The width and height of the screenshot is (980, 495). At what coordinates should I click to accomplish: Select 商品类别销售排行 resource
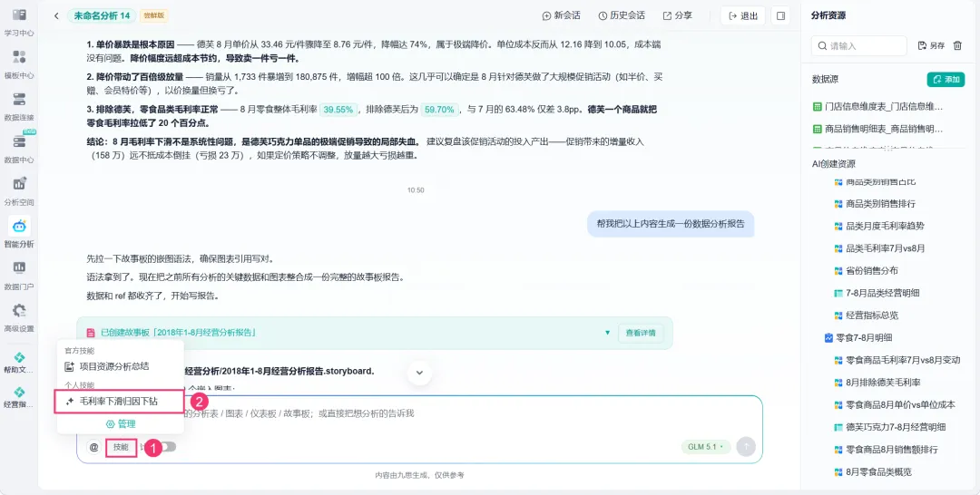pyautogui.click(x=875, y=203)
